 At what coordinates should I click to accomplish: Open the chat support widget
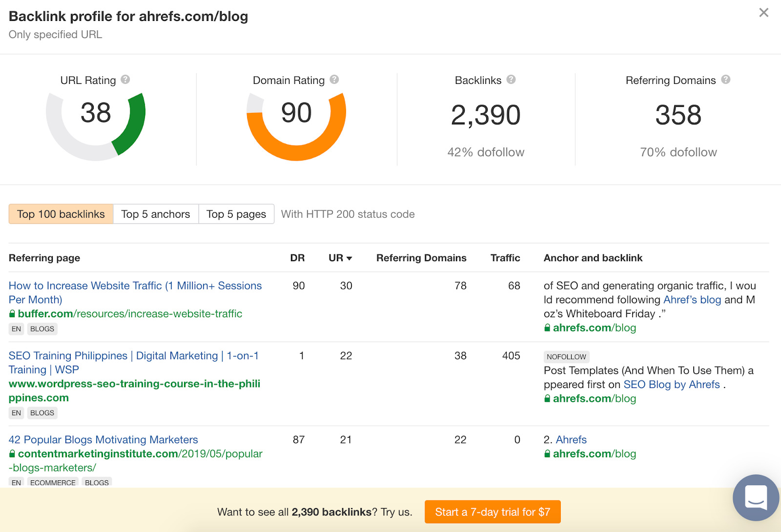(755, 497)
